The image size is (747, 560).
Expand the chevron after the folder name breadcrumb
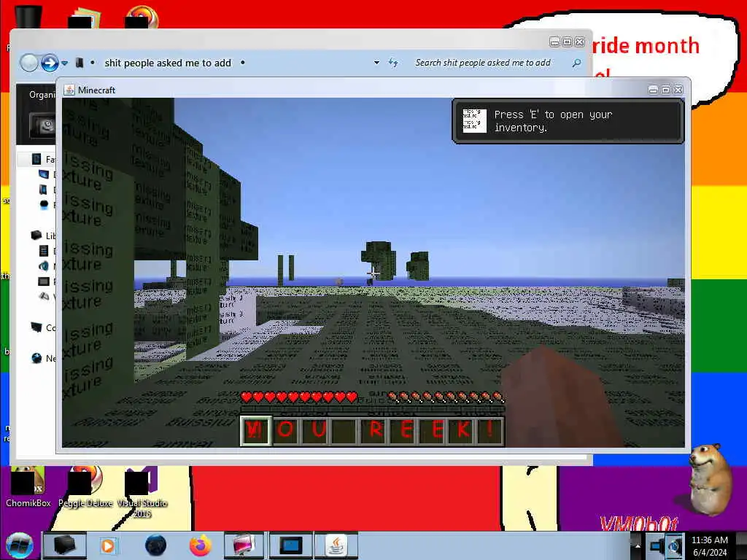[x=242, y=63]
